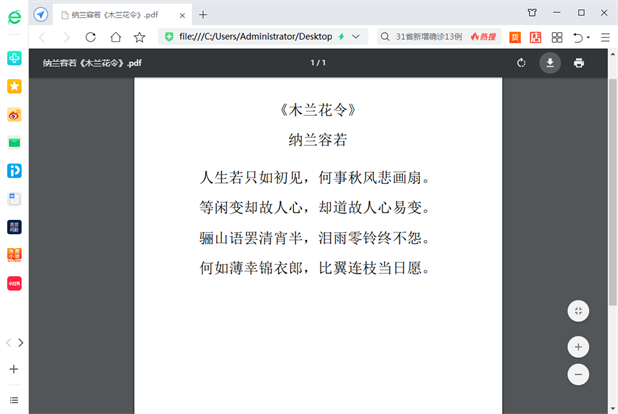Rotate the PDF page
The width and height of the screenshot is (618, 414).
pyautogui.click(x=521, y=63)
